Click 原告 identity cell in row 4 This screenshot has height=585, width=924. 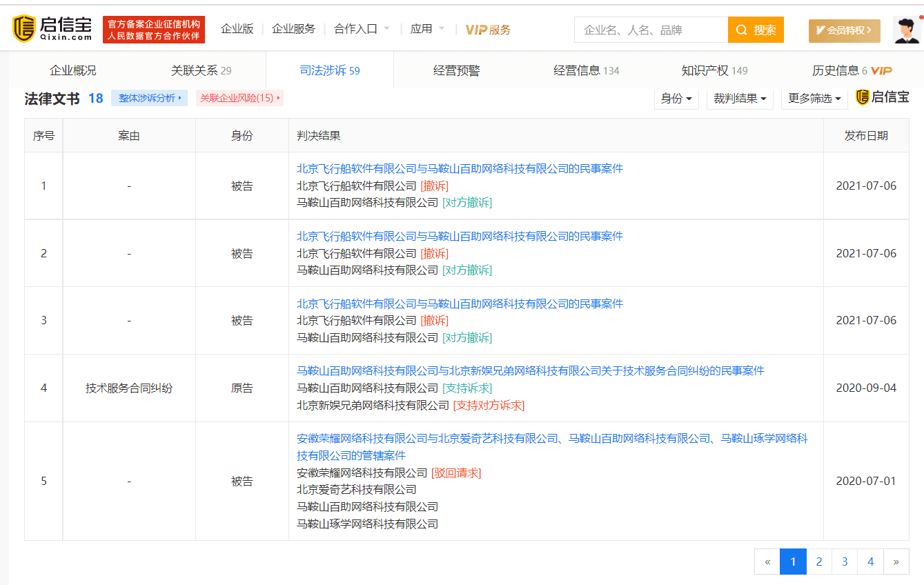click(x=242, y=388)
